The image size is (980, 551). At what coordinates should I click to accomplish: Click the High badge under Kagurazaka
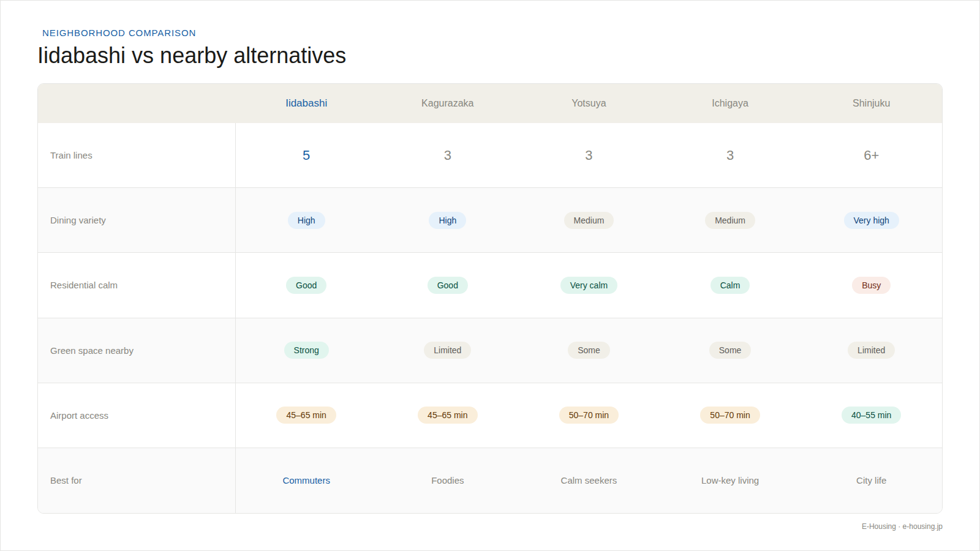pos(448,220)
